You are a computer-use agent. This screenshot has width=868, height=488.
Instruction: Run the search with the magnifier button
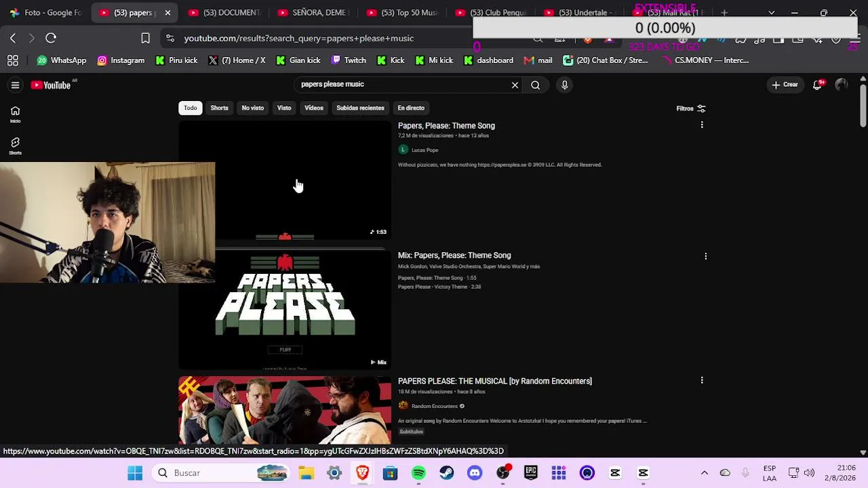click(x=536, y=85)
